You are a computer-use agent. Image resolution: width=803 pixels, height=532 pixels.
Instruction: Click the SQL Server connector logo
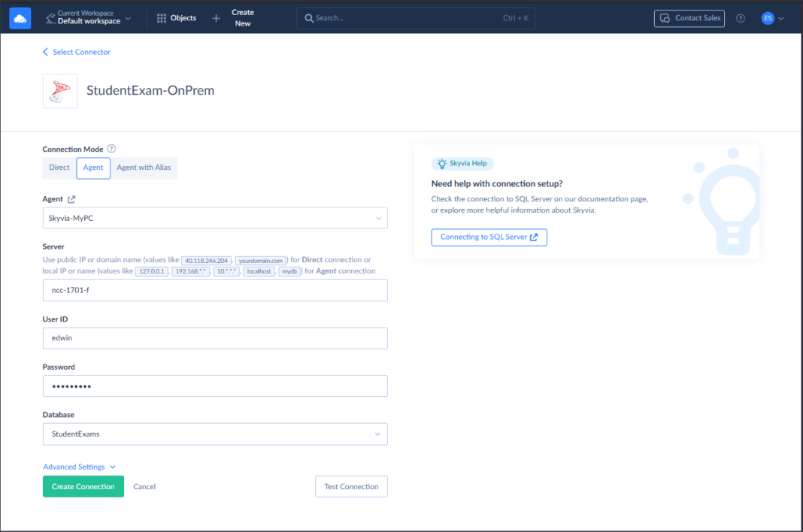59,90
